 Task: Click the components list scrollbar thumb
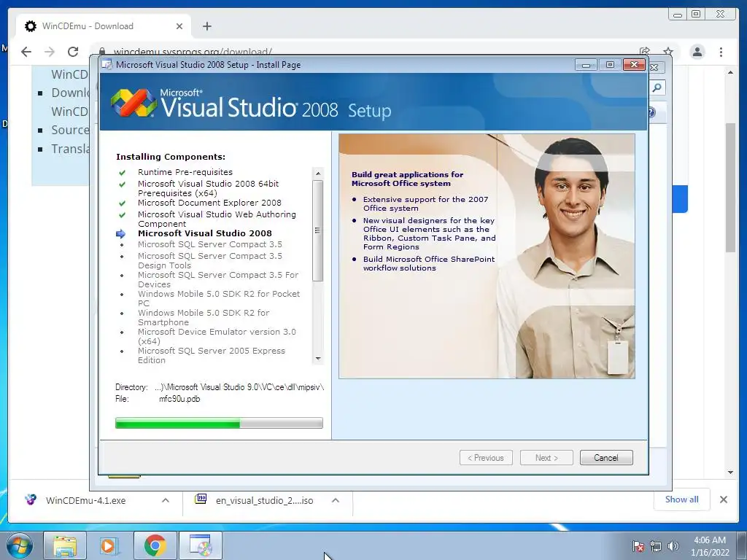318,230
